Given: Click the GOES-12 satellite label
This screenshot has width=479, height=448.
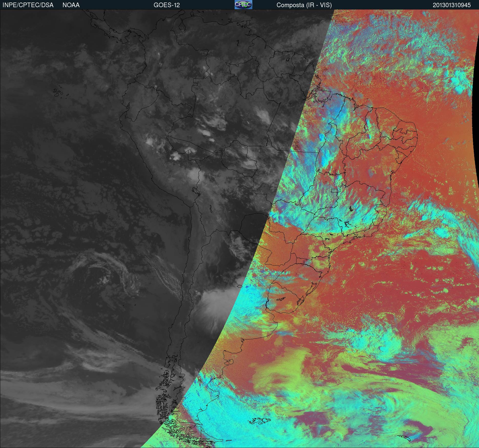Looking at the screenshot, I should [x=166, y=5].
